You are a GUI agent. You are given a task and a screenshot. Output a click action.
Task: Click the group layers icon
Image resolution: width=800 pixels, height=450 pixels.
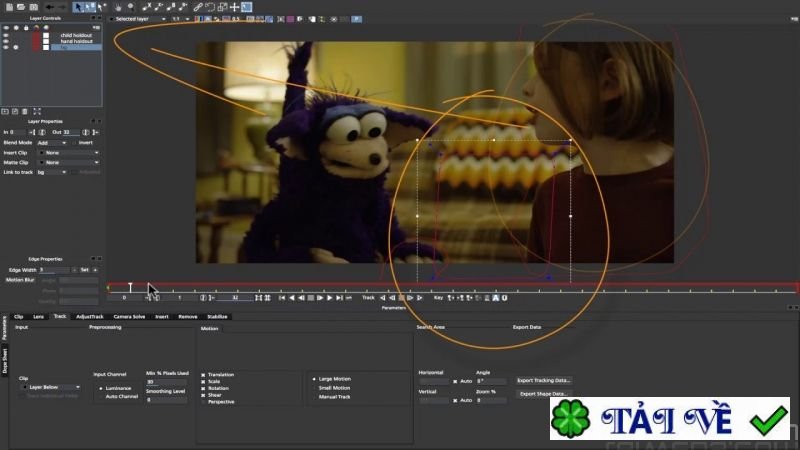pos(5,111)
